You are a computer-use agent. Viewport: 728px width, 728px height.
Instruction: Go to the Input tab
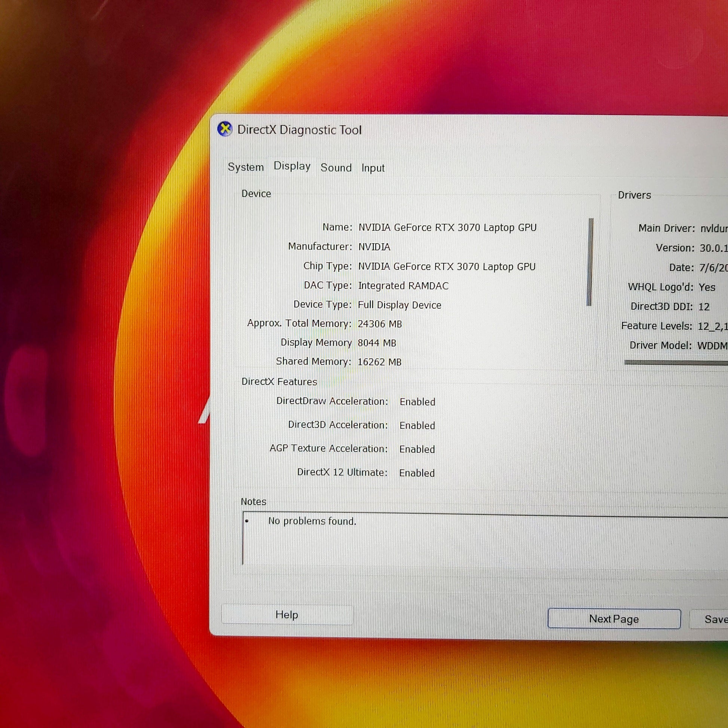point(373,168)
